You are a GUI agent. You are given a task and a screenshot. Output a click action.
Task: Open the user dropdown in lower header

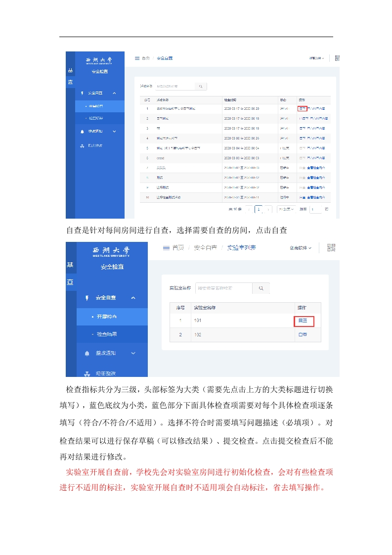click(x=301, y=248)
